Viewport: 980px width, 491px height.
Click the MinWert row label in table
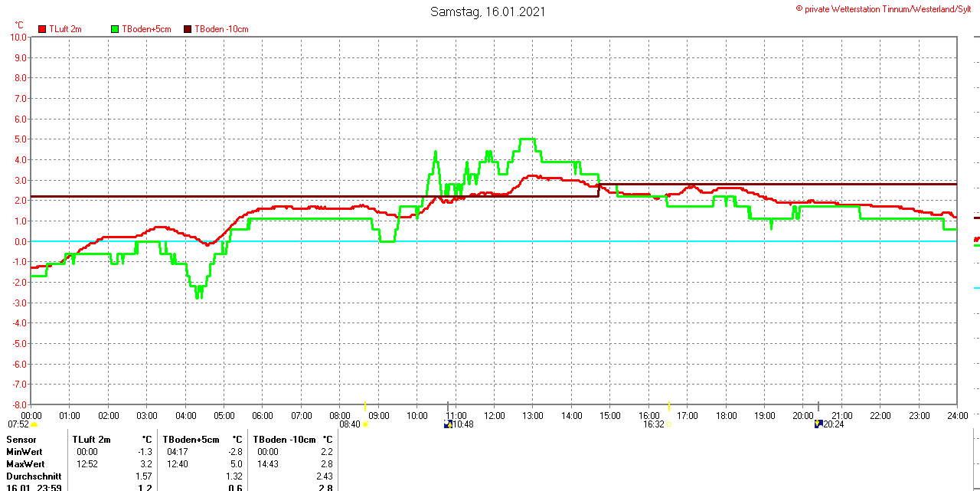pyautogui.click(x=24, y=452)
